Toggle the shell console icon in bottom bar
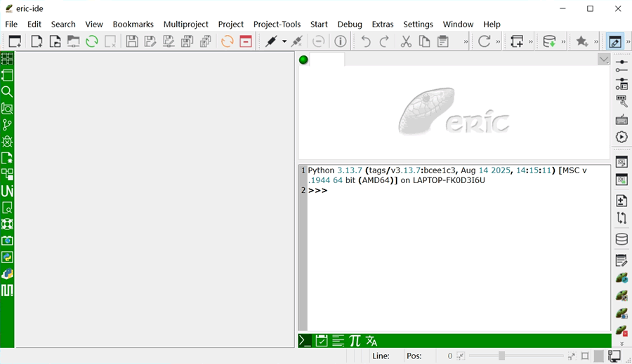This screenshot has width=632, height=364. click(305, 341)
